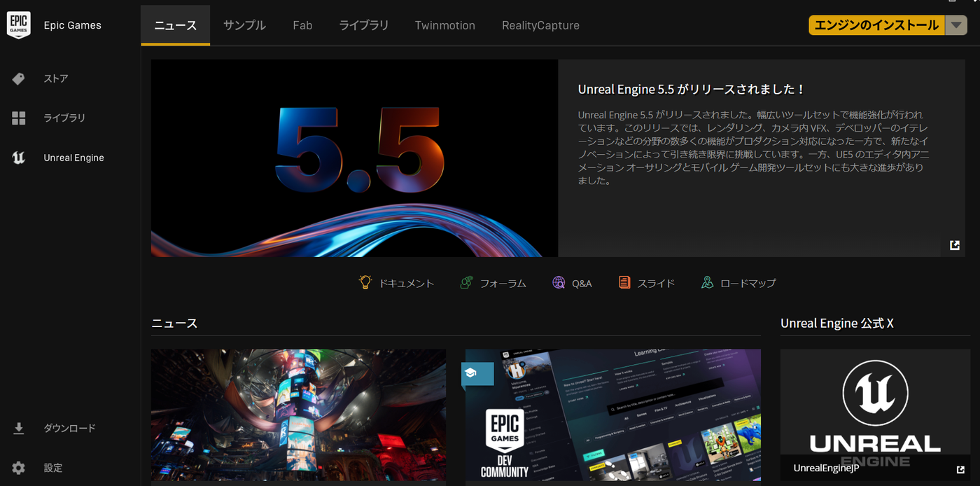Click the Unreal Engine 公式 X heading
980x486 pixels.
[837, 324]
